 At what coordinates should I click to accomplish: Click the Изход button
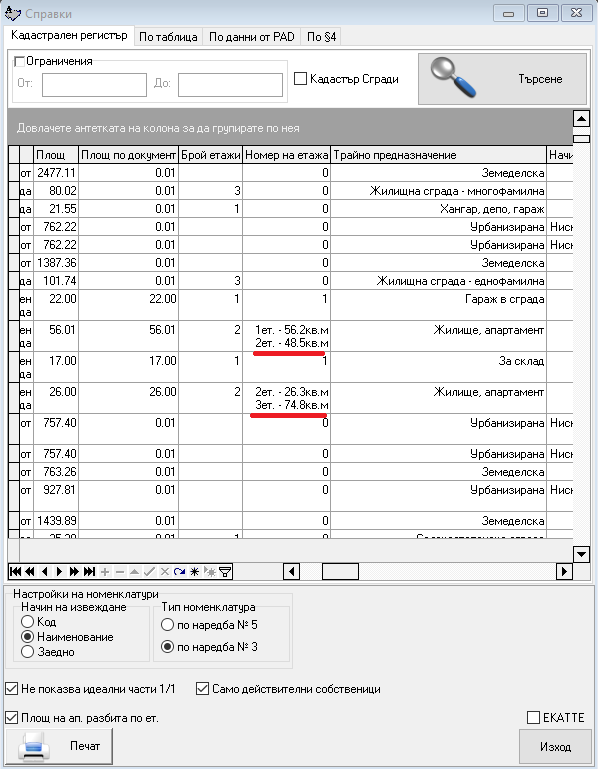pyautogui.click(x=555, y=746)
